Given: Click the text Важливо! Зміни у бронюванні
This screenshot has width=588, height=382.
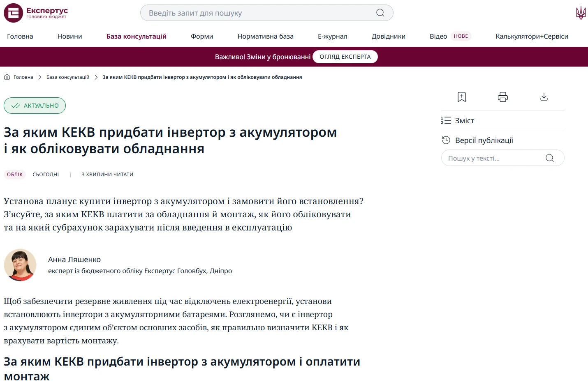Looking at the screenshot, I should [263, 57].
